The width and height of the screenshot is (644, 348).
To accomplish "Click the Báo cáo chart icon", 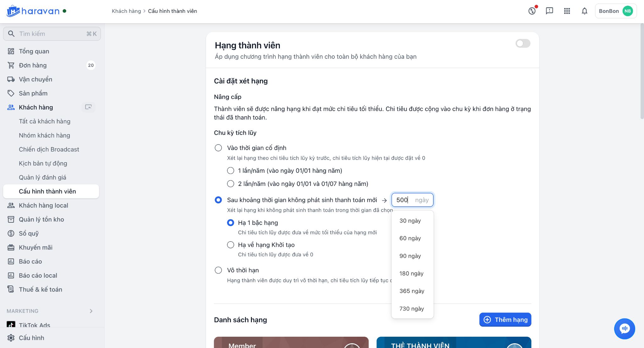I will click(x=11, y=261).
